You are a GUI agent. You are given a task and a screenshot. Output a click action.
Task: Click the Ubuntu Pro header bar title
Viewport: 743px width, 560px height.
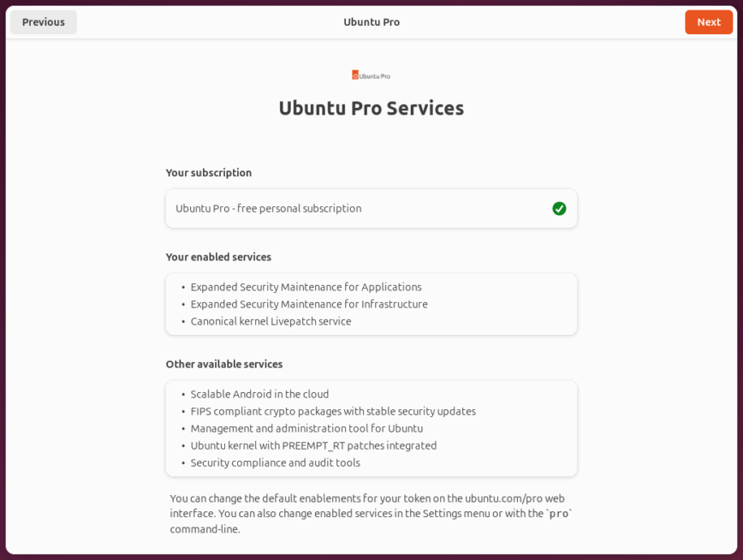point(371,22)
